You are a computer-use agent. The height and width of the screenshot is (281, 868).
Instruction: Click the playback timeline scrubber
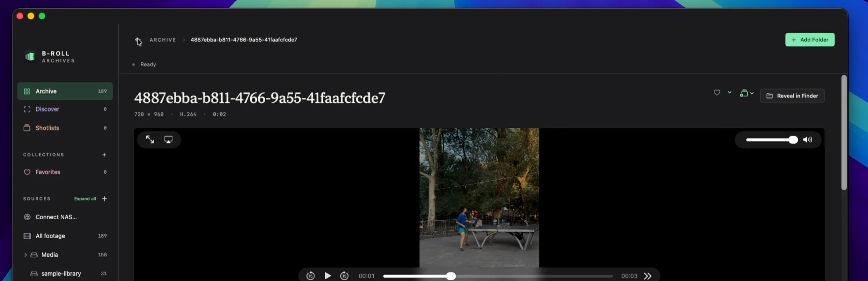498,276
